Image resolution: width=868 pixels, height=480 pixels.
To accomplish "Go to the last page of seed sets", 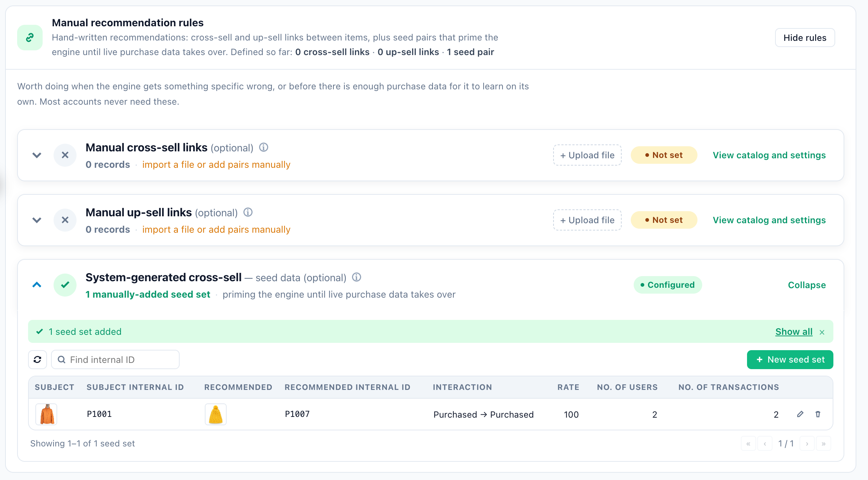I will tap(823, 444).
